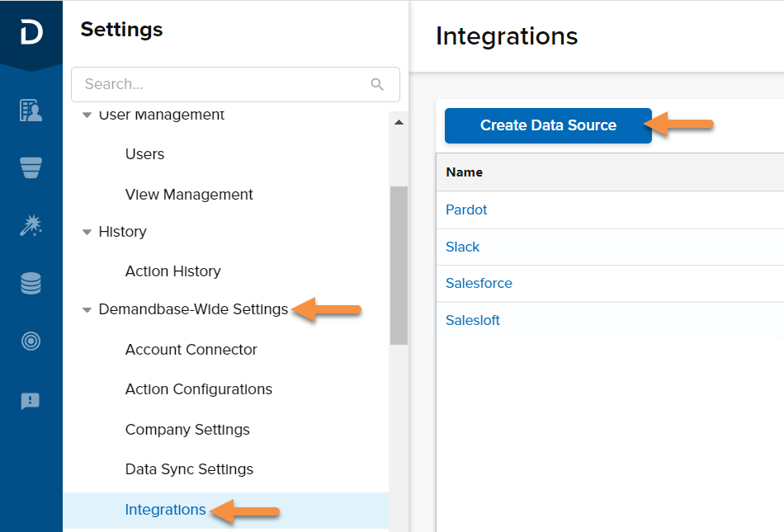The image size is (784, 532).
Task: Open the target circle sidebar icon
Action: point(31,341)
